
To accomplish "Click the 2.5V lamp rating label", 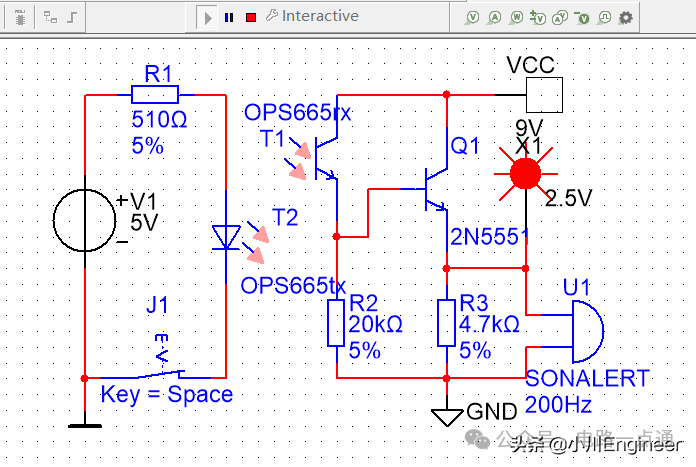I will [569, 198].
